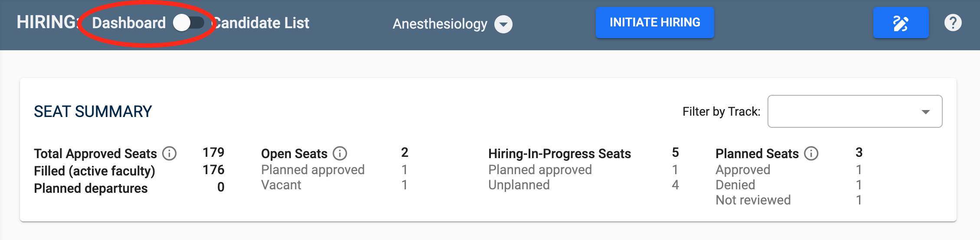Click the INITIATE HIRING button
Image resolution: width=980 pixels, height=240 pixels.
pyautogui.click(x=655, y=23)
